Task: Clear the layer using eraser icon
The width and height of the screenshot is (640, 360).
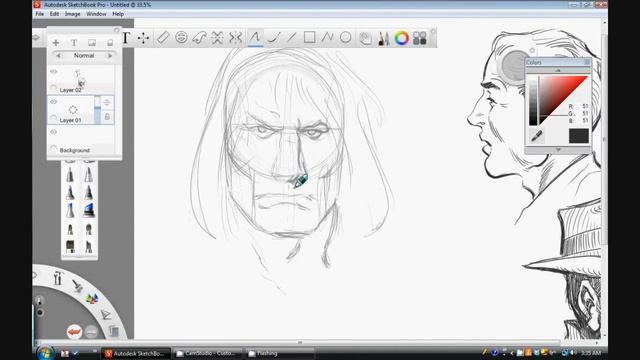Action: pyautogui.click(x=110, y=42)
